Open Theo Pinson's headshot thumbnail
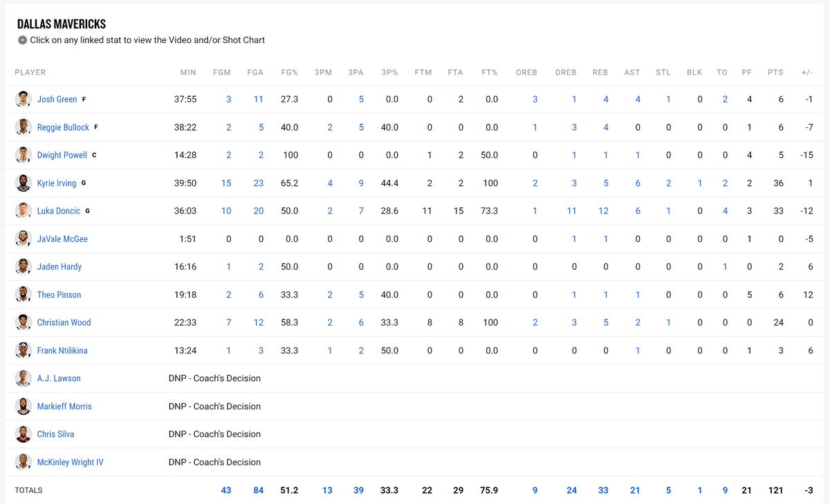 point(24,295)
